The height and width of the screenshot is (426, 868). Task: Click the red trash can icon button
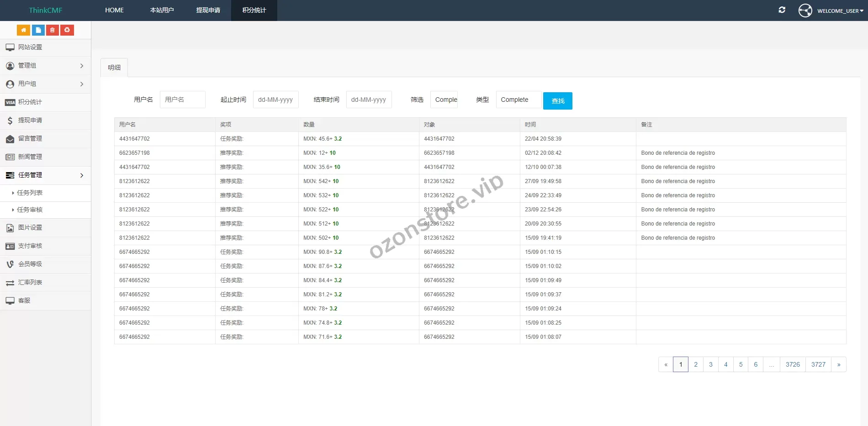pos(53,30)
